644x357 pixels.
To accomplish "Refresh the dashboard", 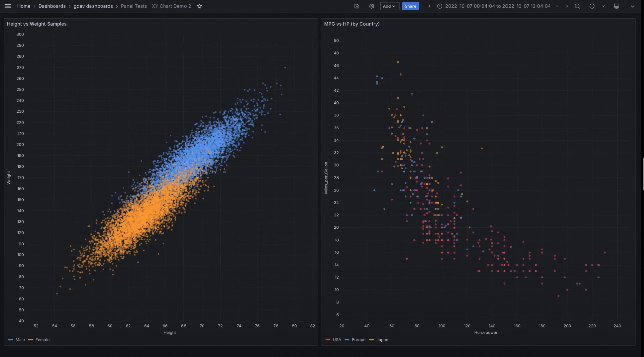I will (592, 6).
